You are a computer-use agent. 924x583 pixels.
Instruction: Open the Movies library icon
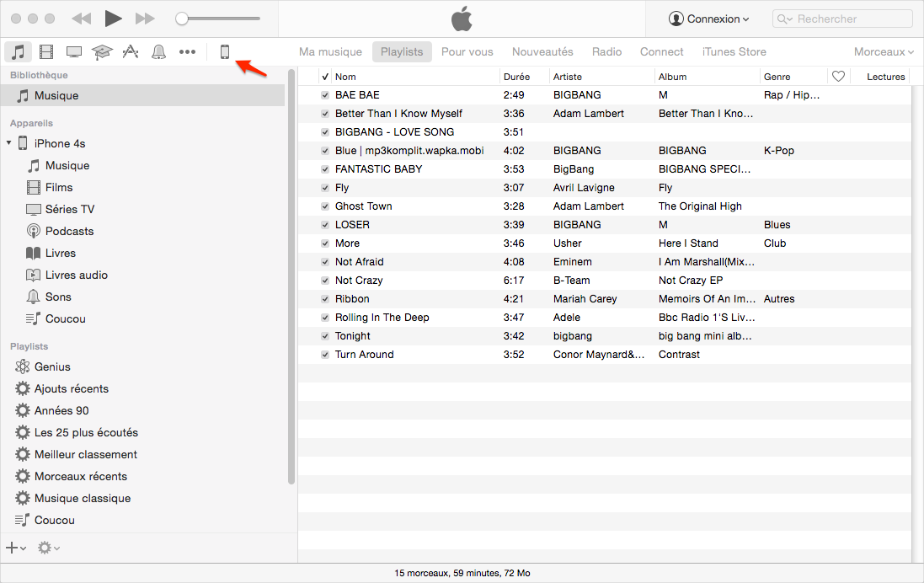pos(45,52)
